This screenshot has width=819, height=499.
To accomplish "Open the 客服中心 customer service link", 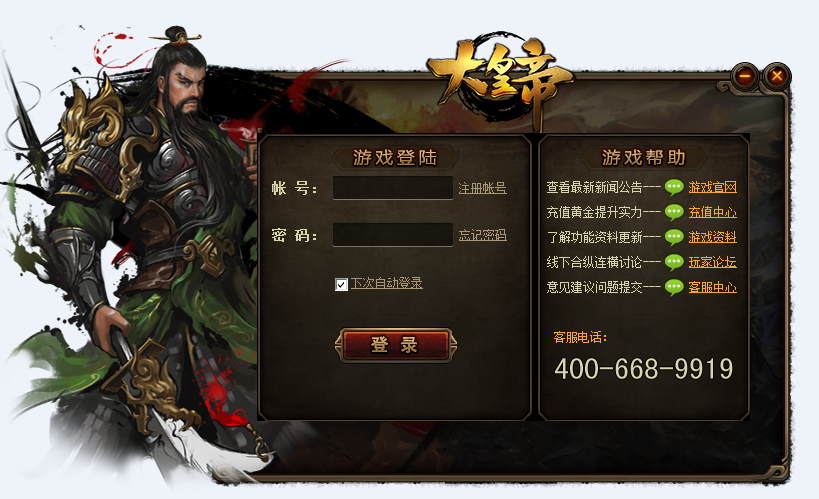I will click(x=712, y=287).
